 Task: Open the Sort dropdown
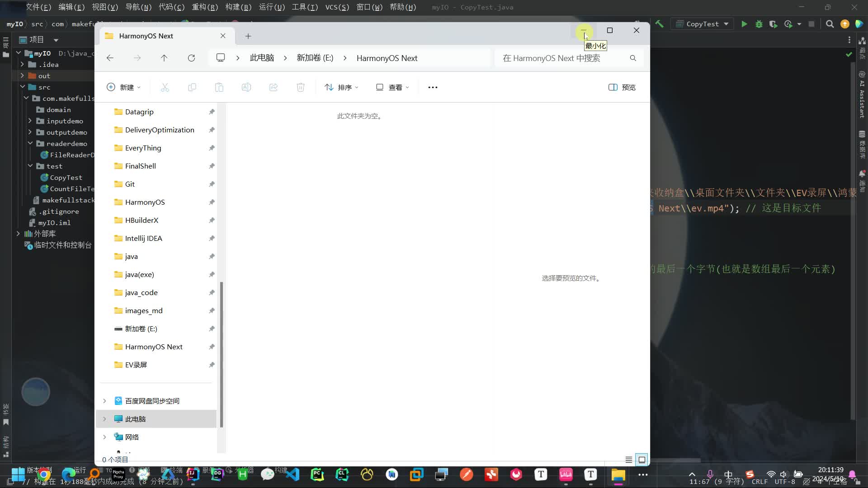click(342, 87)
